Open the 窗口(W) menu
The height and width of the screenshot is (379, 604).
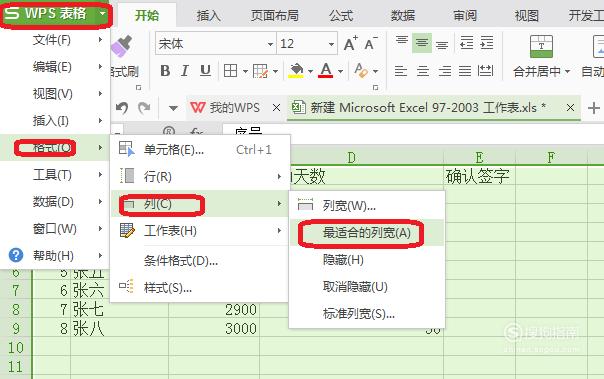coord(55,229)
